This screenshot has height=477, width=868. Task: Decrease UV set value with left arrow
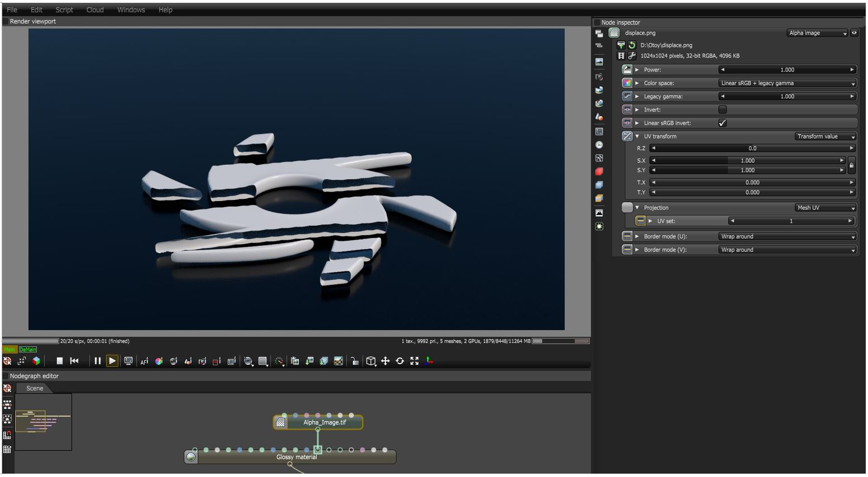click(x=732, y=221)
